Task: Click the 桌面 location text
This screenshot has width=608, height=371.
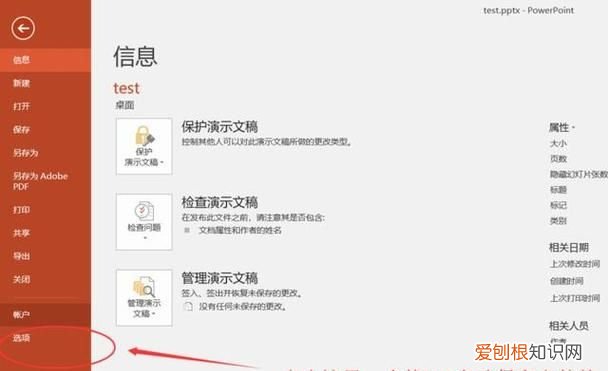Action: pyautogui.click(x=125, y=105)
